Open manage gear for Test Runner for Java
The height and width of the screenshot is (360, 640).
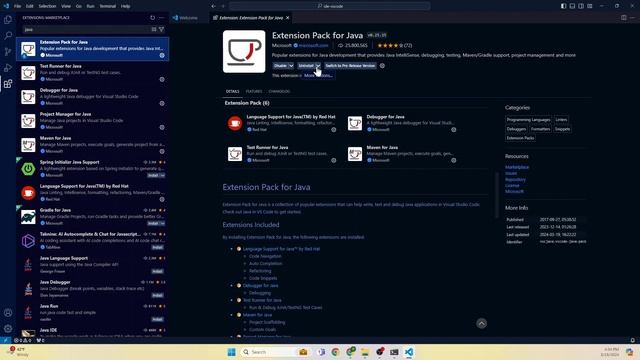162,79
